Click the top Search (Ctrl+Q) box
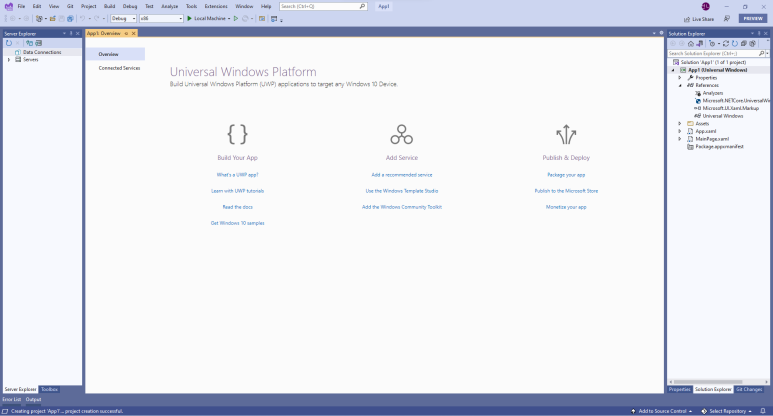Screen dimensions: 773x416 (323, 6)
